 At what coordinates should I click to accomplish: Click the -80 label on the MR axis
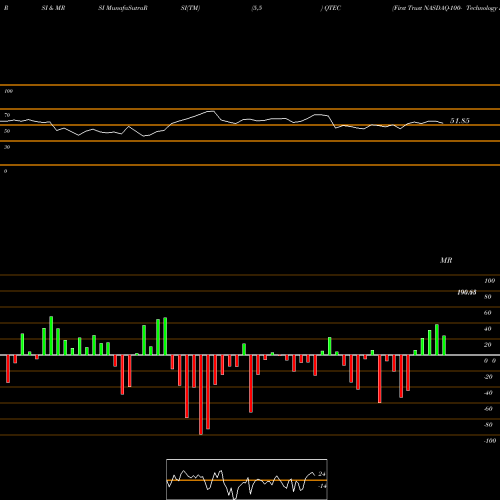click(x=488, y=425)
